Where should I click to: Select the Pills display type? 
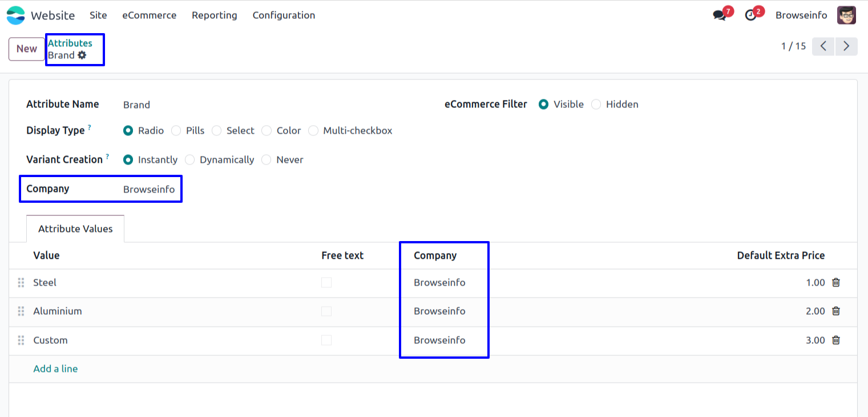click(176, 131)
